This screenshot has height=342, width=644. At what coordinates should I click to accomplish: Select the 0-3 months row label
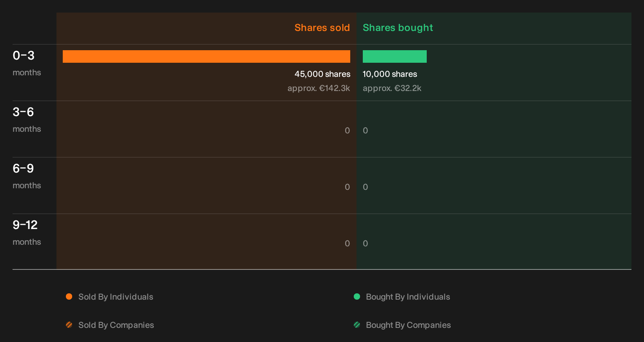click(27, 64)
